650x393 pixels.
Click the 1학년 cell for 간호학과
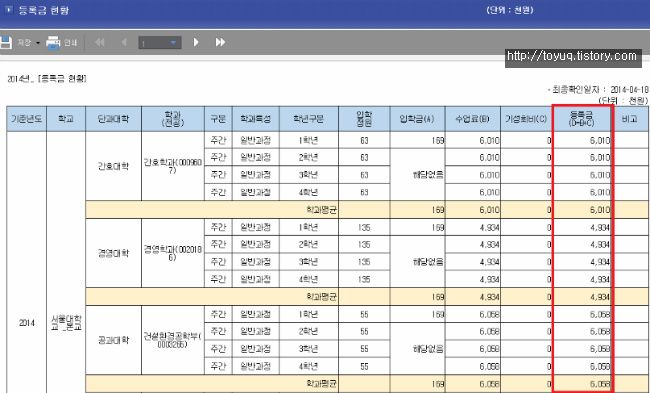click(309, 141)
